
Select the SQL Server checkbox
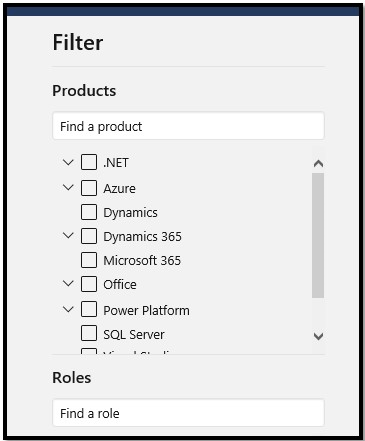89,334
